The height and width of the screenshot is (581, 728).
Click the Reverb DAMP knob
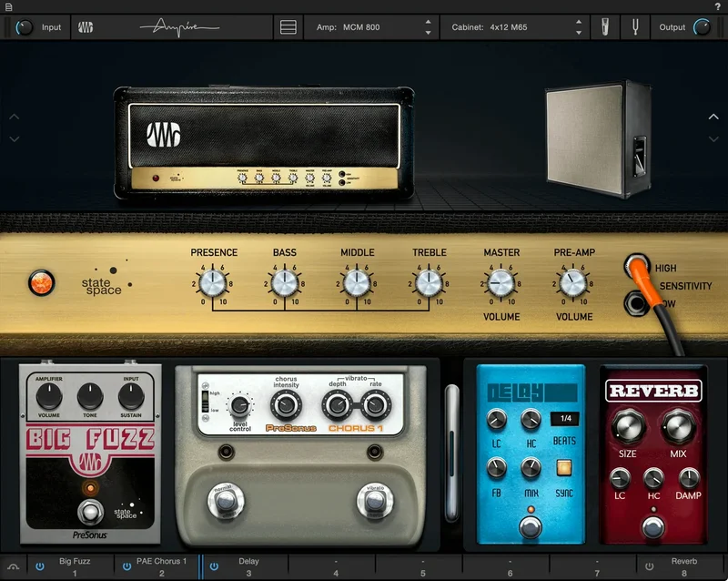pos(689,479)
